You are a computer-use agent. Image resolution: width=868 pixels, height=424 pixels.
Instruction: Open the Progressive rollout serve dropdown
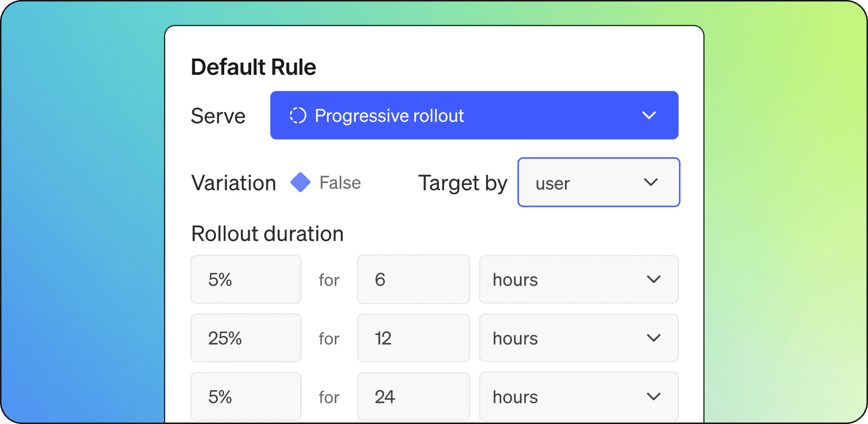tap(474, 115)
